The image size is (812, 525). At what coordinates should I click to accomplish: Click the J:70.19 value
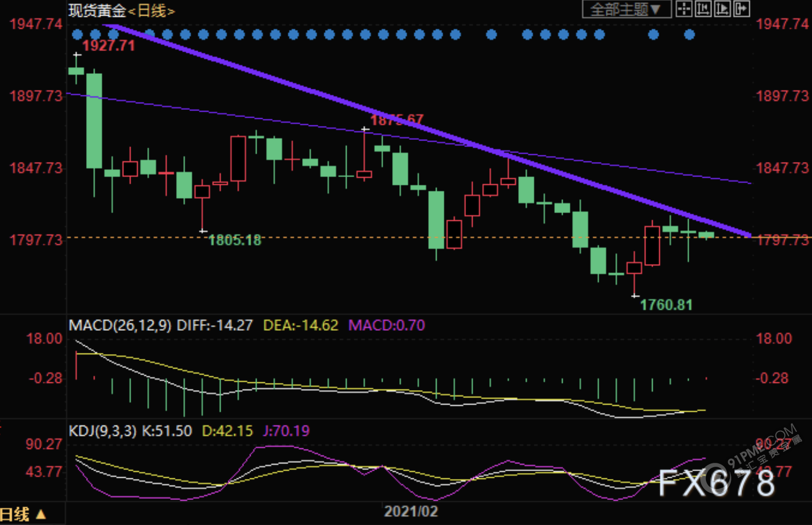(286, 431)
